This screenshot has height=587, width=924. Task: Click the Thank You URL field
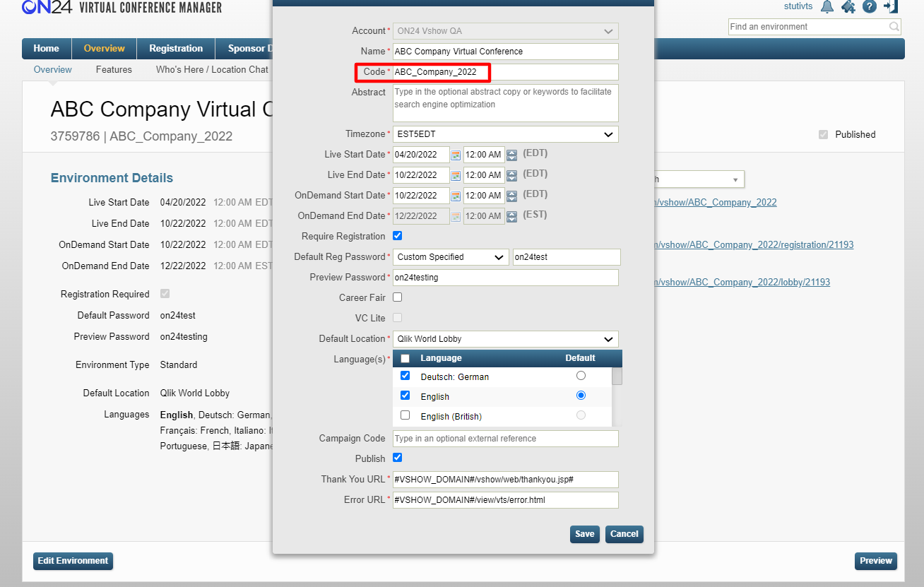506,480
